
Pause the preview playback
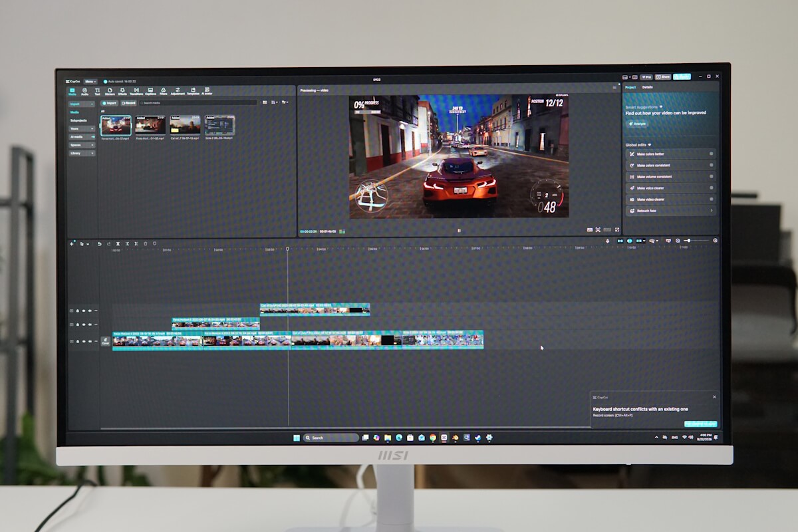pos(459,230)
